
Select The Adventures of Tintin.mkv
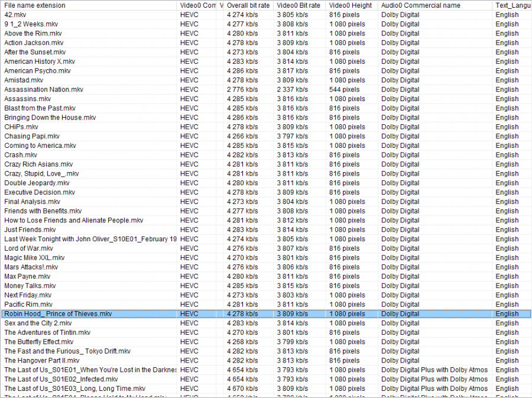click(x=47, y=332)
